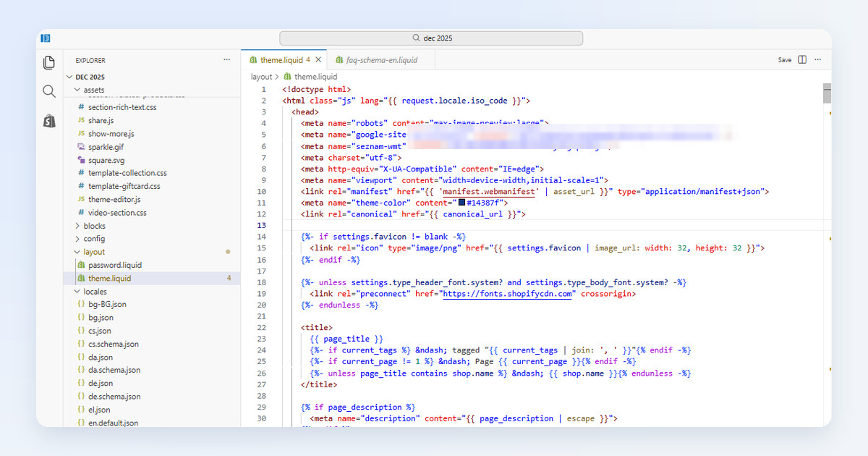Click {{ page_title }} on line 23
The height and width of the screenshot is (456, 868).
pyautogui.click(x=346, y=339)
